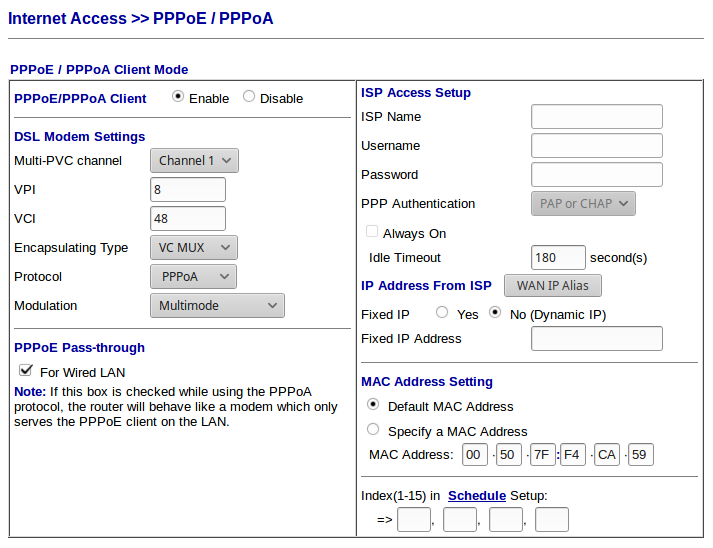
Task: Click the VPI input field
Action: pos(188,189)
